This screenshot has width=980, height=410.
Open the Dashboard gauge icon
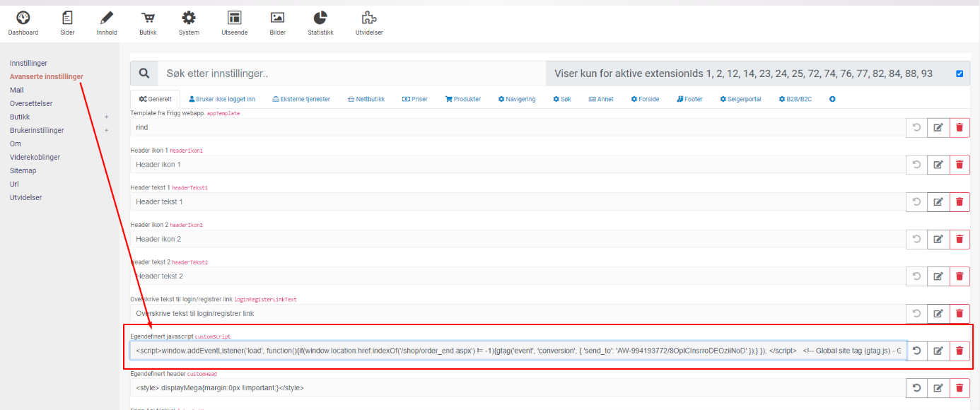(x=23, y=18)
